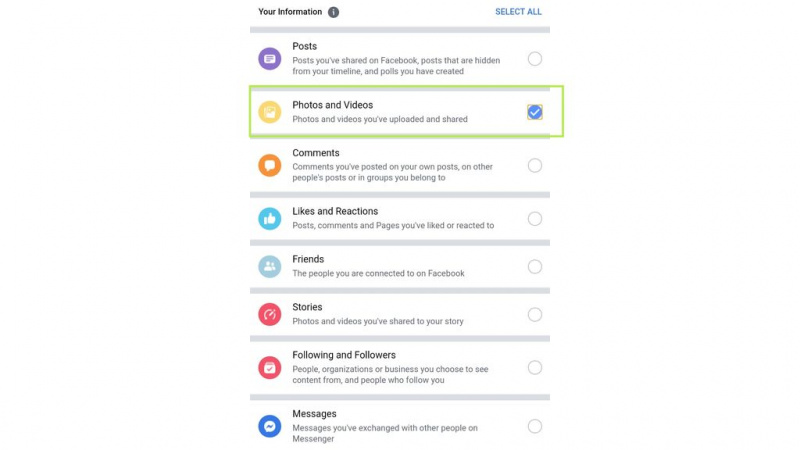The height and width of the screenshot is (450, 800).
Task: Click the orange Comments speech bubble icon
Action: 269,165
